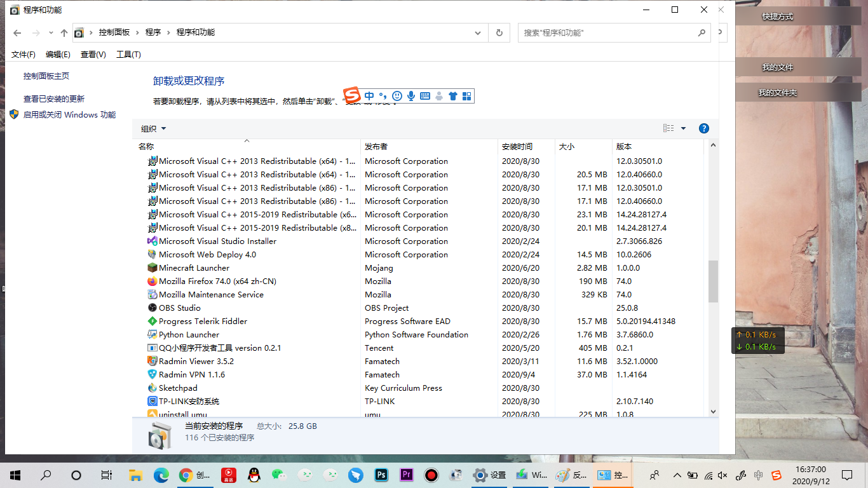The width and height of the screenshot is (868, 488).
Task: Click the Sketchpad program icon
Action: (x=153, y=388)
